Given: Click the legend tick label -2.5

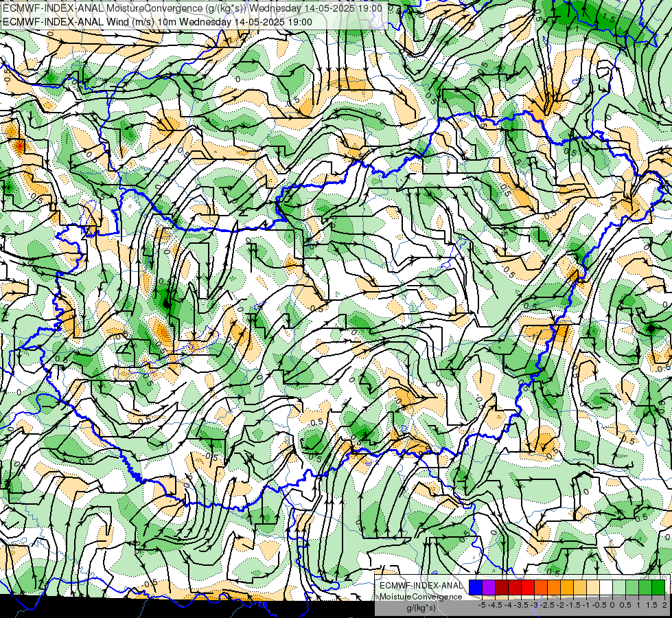Looking at the screenshot, I should pos(547,605).
